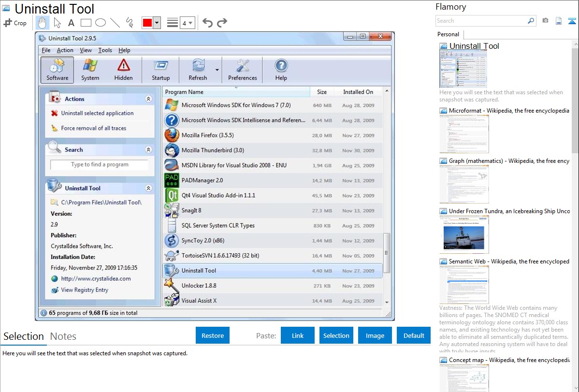
Task: Select Mozilla Firefox (3.5.5) in the list
Action: click(x=273, y=135)
